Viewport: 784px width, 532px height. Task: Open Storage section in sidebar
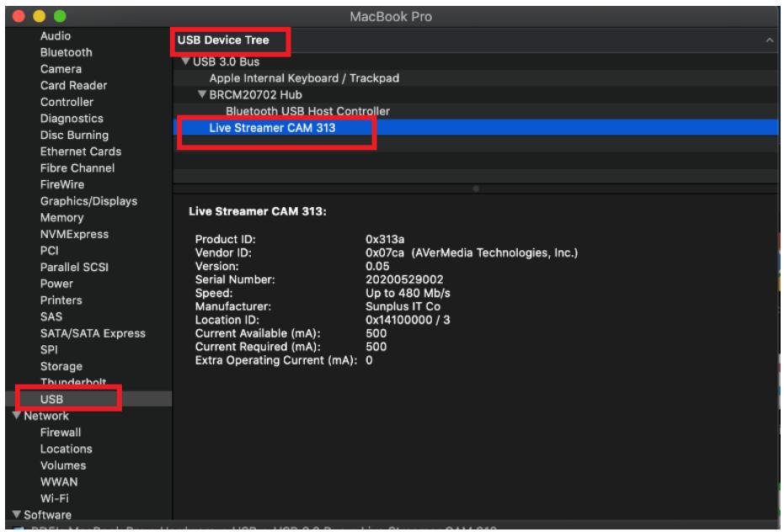(61, 366)
